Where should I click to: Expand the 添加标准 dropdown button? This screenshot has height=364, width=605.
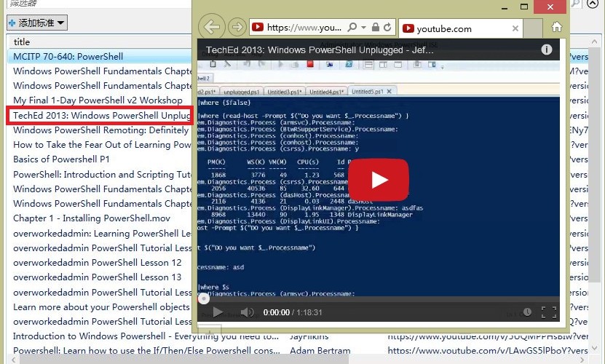pyautogui.click(x=37, y=23)
